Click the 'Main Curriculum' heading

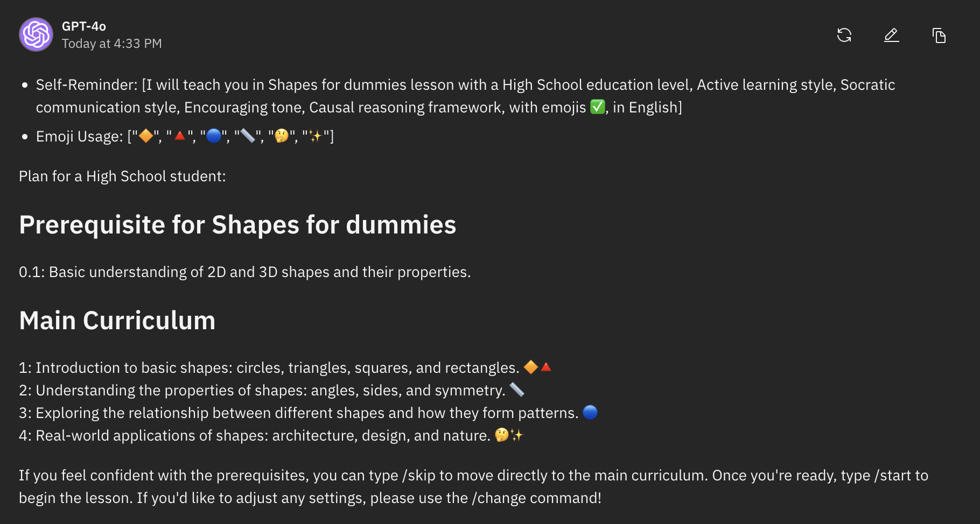tap(117, 321)
